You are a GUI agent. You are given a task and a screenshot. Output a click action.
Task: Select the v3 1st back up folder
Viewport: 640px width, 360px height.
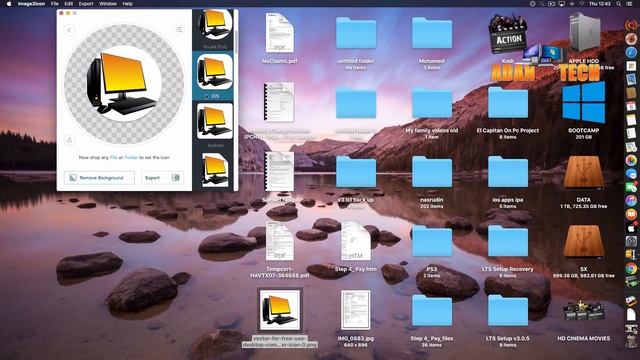click(356, 172)
